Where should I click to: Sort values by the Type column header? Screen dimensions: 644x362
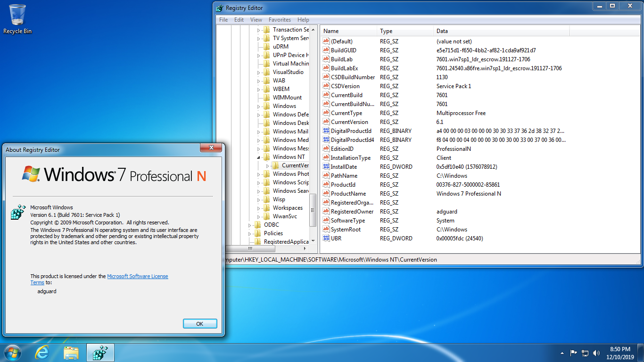405,31
